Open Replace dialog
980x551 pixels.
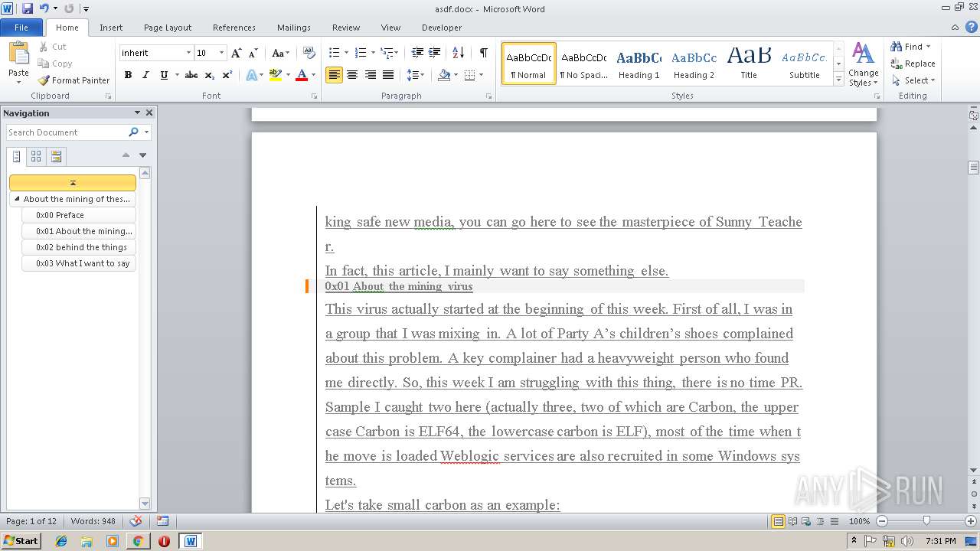coord(913,64)
